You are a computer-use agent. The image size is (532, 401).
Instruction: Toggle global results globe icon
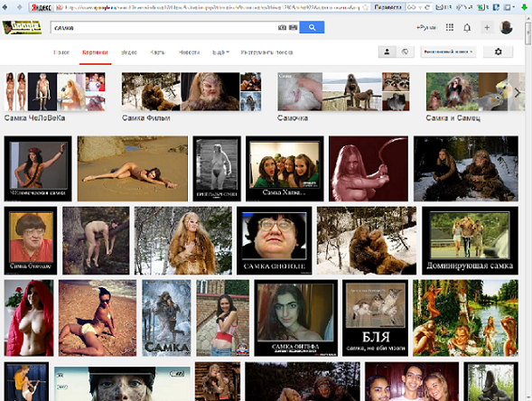(405, 51)
